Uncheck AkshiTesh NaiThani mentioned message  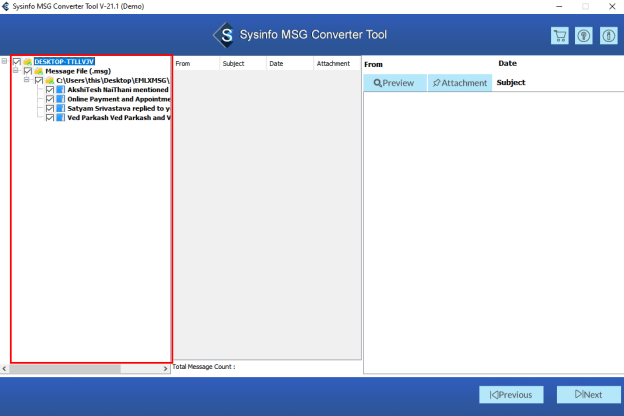pos(50,90)
